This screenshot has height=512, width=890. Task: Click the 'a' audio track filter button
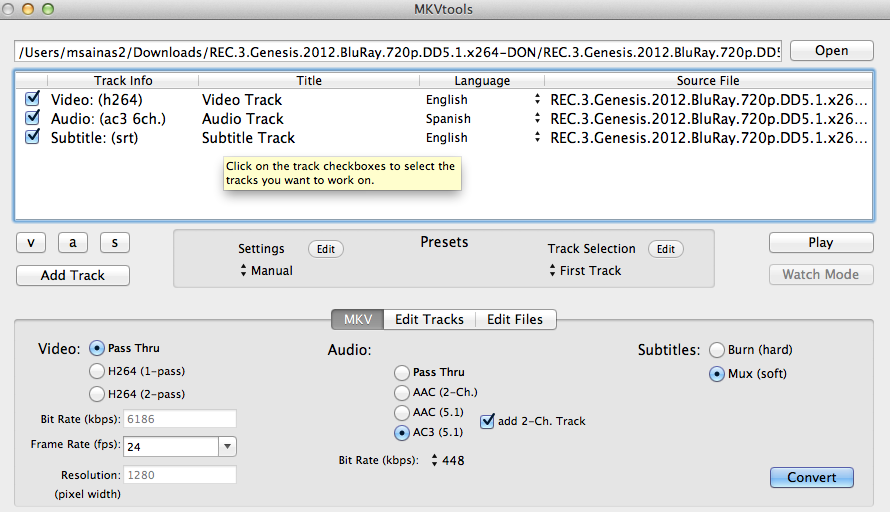click(x=73, y=242)
